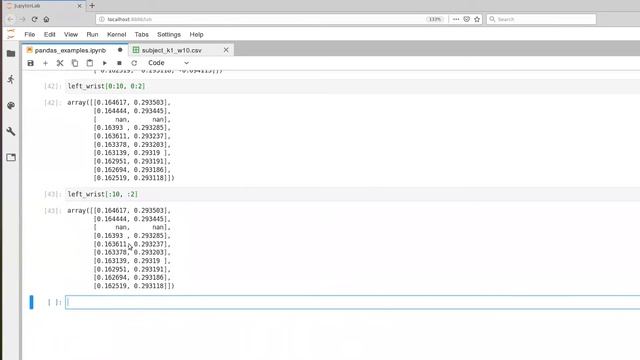Go to browser home page
Viewport: 640px width, 360px height.
pyautogui.click(x=47, y=19)
